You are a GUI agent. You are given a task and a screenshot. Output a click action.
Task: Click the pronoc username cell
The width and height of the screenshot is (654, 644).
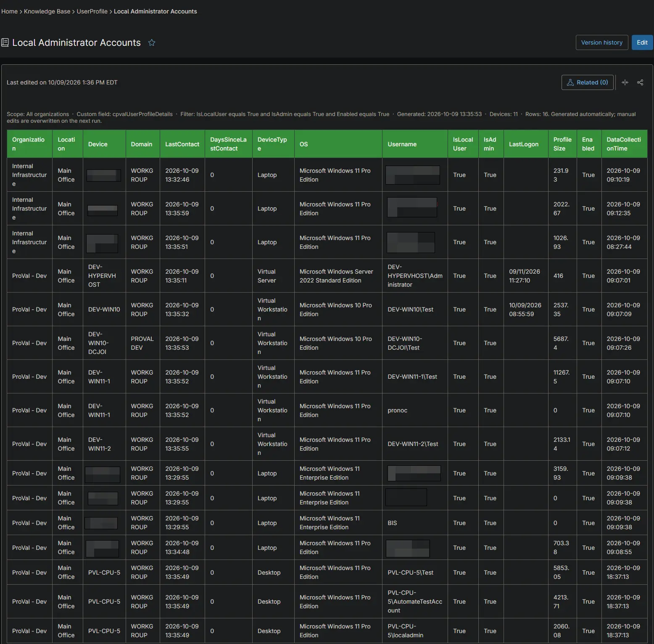click(415, 410)
